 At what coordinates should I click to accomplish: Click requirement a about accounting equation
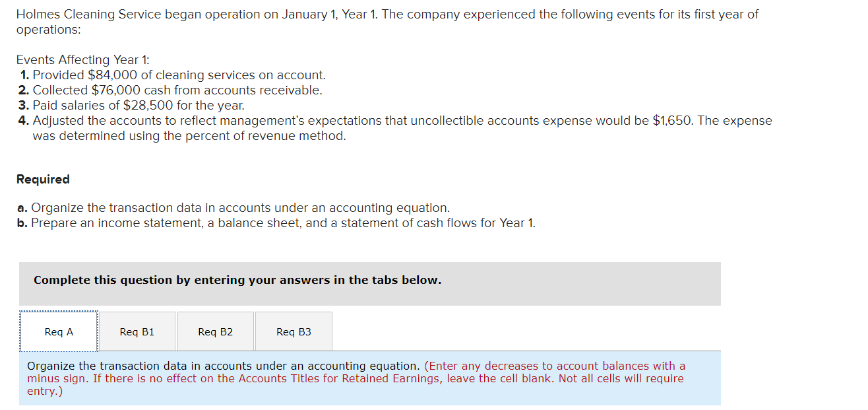pos(233,208)
